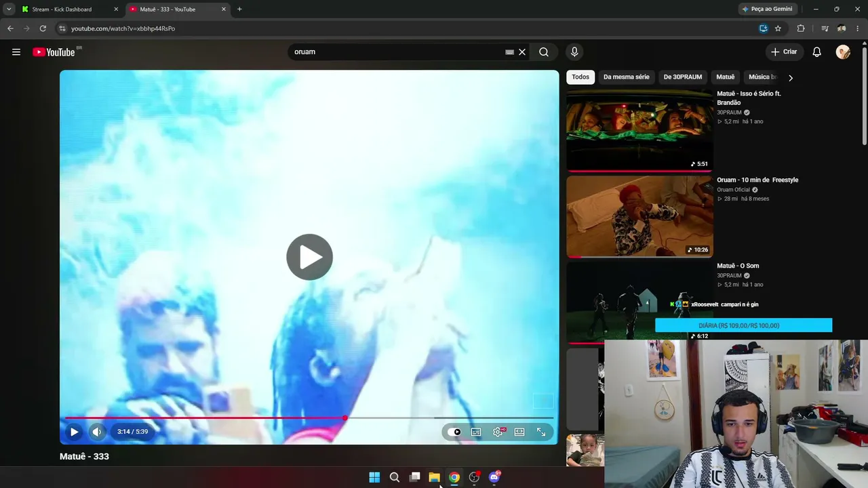The width and height of the screenshot is (868, 488).
Task: Select the 'Matuê' filter chip
Action: click(x=726, y=77)
